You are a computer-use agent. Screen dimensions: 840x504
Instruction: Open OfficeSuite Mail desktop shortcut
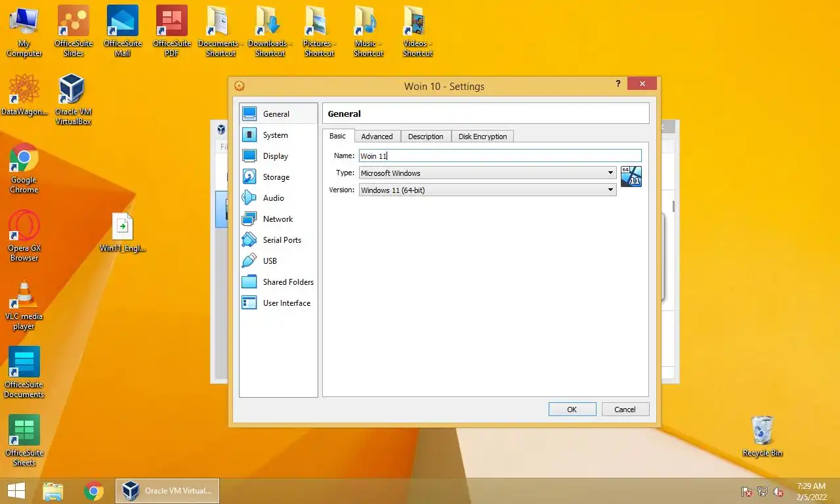pyautogui.click(x=123, y=32)
